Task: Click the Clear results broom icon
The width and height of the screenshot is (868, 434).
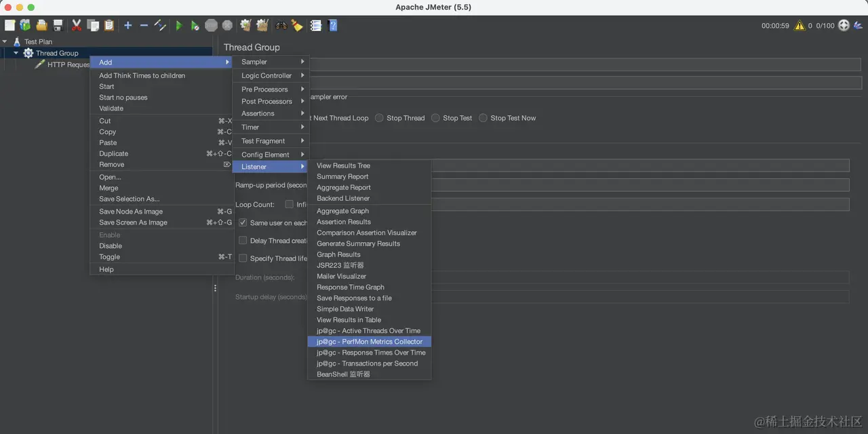Action: [x=245, y=25]
